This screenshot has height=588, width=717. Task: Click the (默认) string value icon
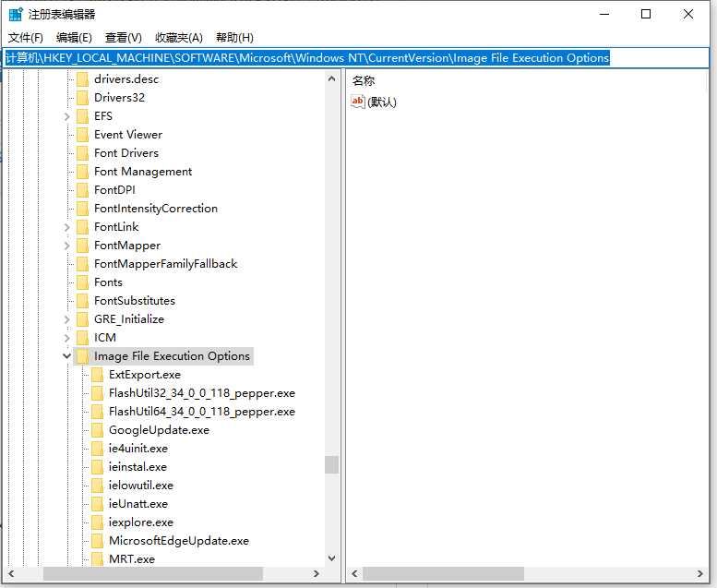[358, 102]
